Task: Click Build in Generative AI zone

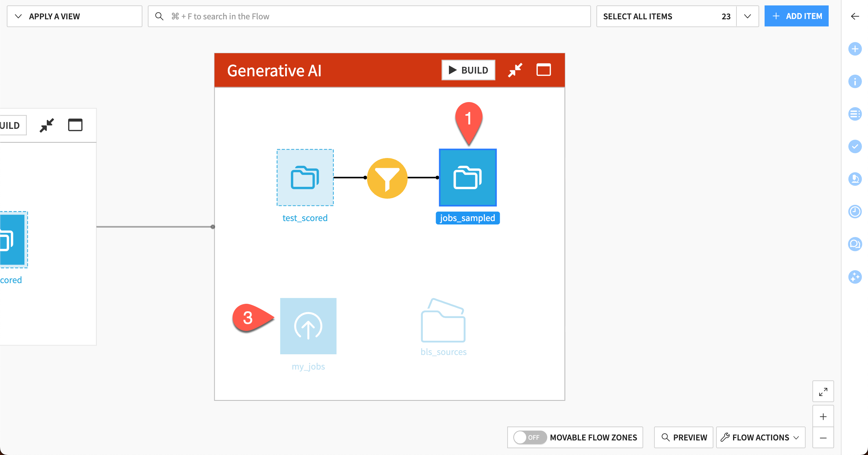Action: [x=468, y=70]
